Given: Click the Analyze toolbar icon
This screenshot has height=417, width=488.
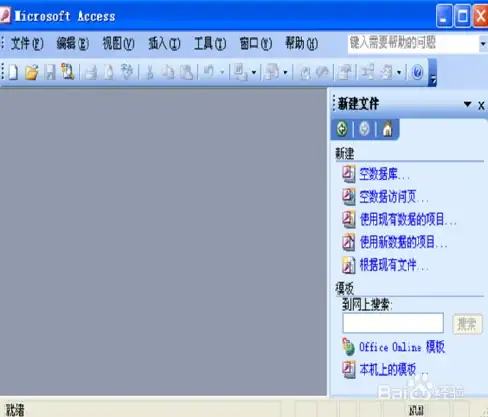Looking at the screenshot, I should 272,72.
